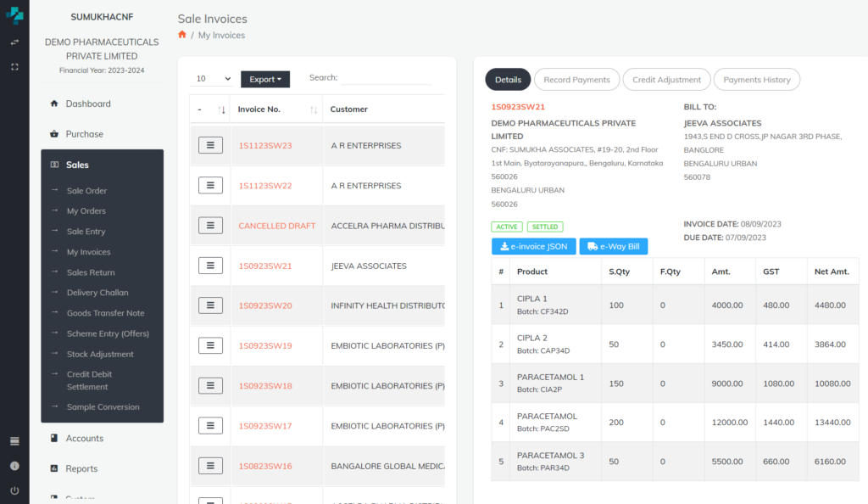
Task: Toggle fullscreen using the expand icon
Action: click(14, 66)
